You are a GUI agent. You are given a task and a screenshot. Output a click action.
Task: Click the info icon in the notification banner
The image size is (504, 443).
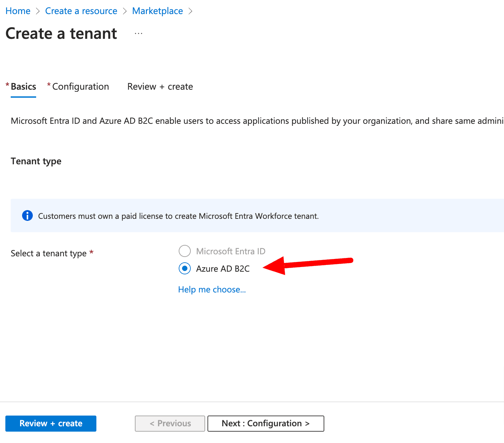[27, 216]
